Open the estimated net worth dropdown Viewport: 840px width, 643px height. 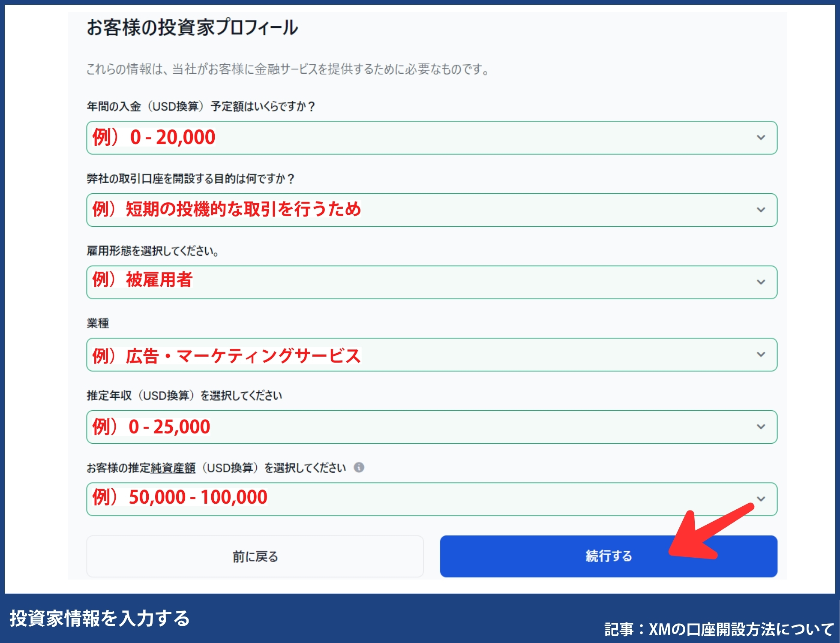coord(432,499)
